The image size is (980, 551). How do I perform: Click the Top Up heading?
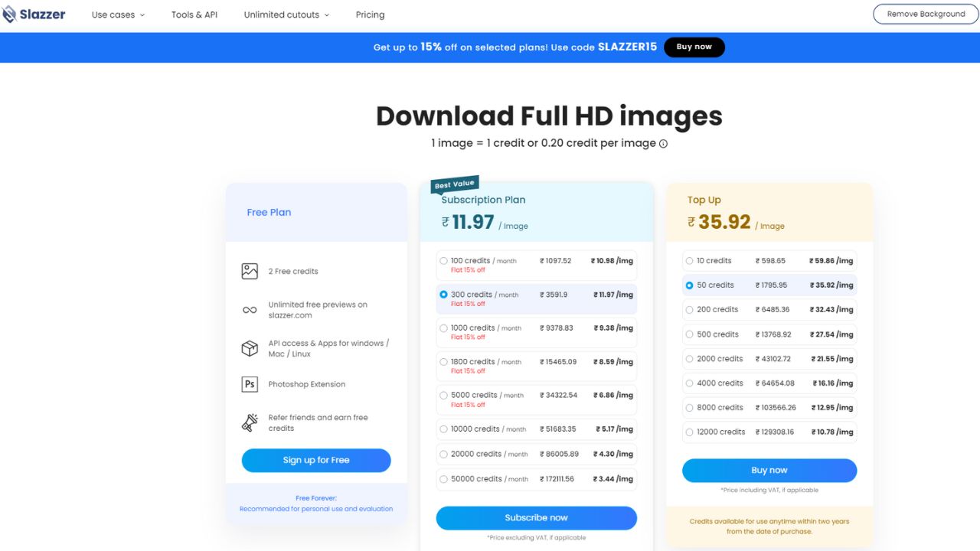coord(704,200)
